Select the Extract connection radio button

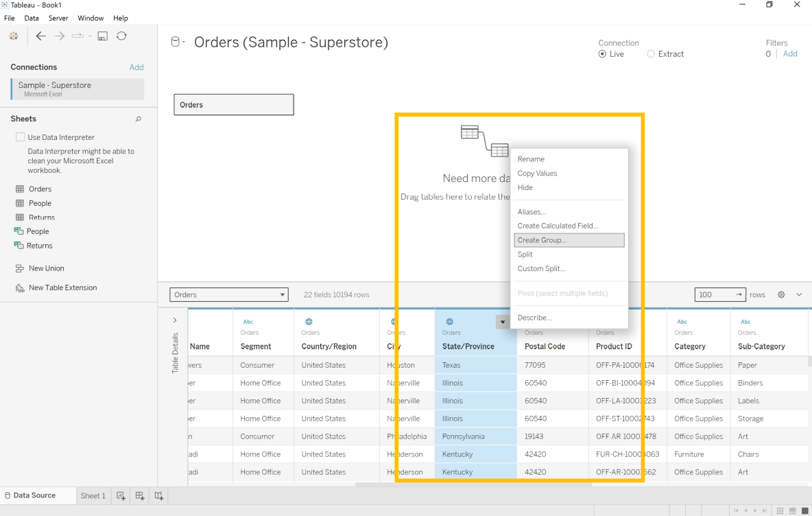(651, 54)
